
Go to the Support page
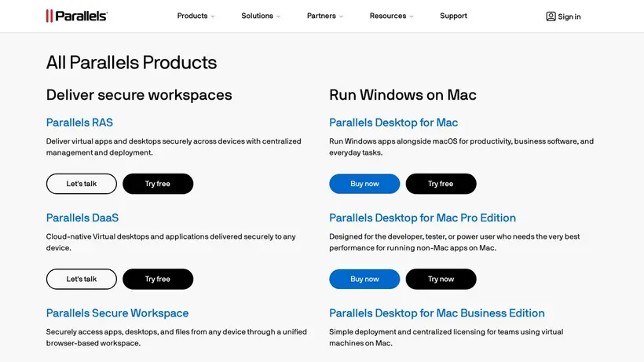(453, 16)
